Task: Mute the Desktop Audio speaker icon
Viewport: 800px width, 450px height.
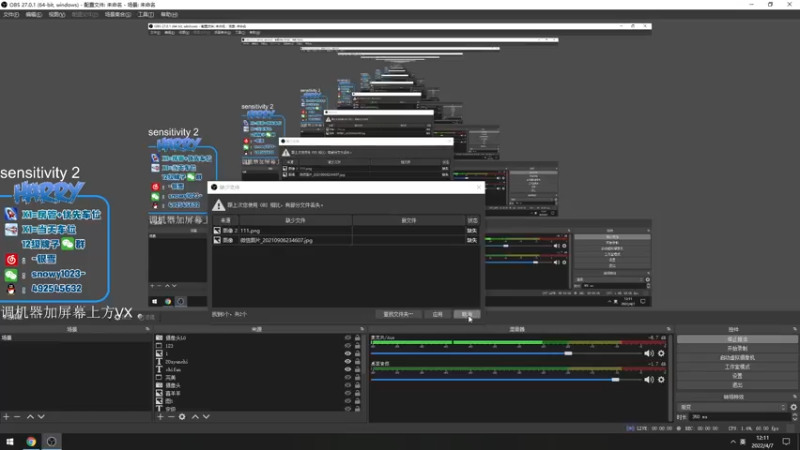Action: (x=648, y=380)
